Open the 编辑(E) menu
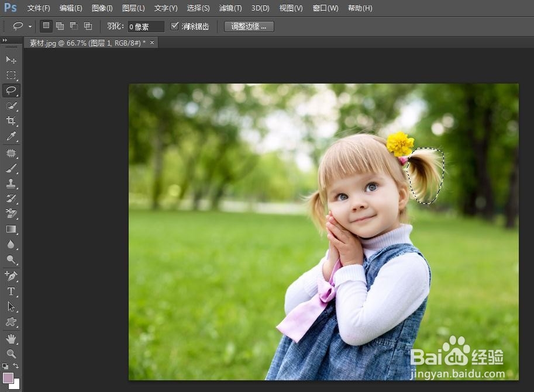The image size is (534, 392). (x=71, y=8)
